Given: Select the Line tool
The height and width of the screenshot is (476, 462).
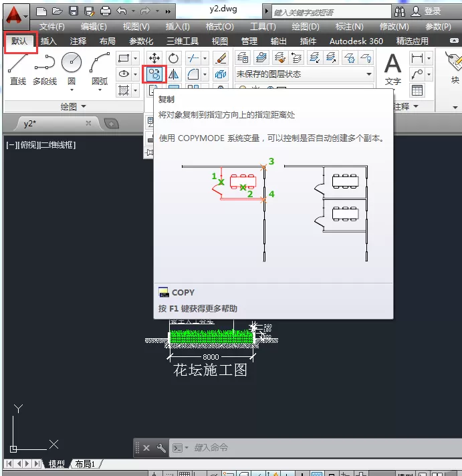Looking at the screenshot, I should coord(17,70).
